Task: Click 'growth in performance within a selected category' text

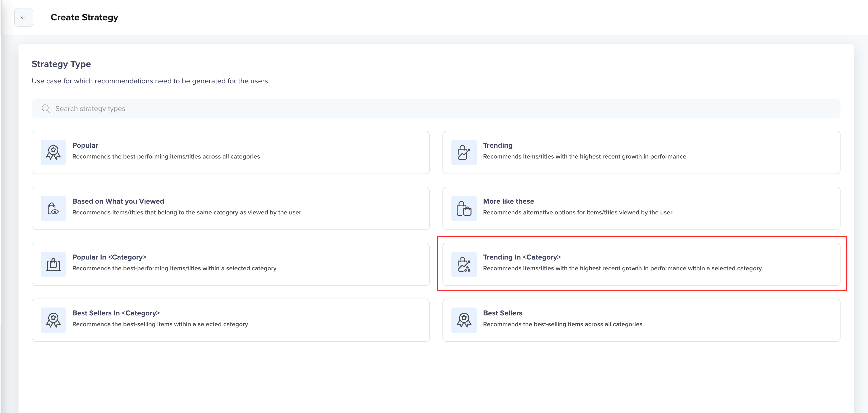Action: point(622,268)
